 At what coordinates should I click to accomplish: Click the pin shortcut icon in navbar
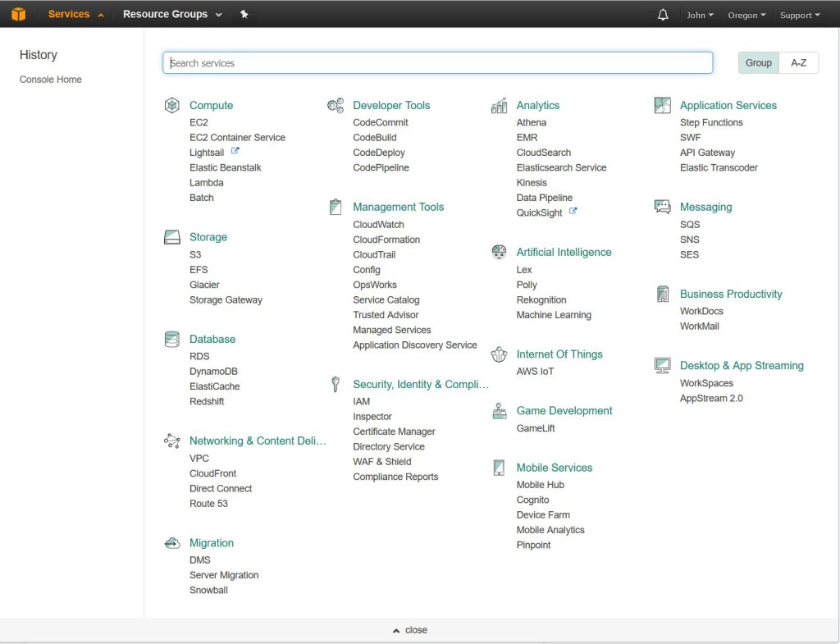tap(244, 15)
